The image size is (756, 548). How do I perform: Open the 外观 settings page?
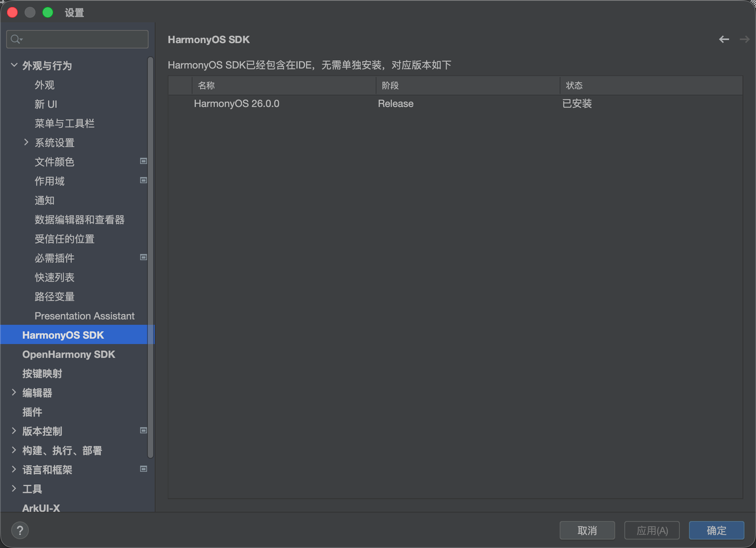(x=45, y=85)
